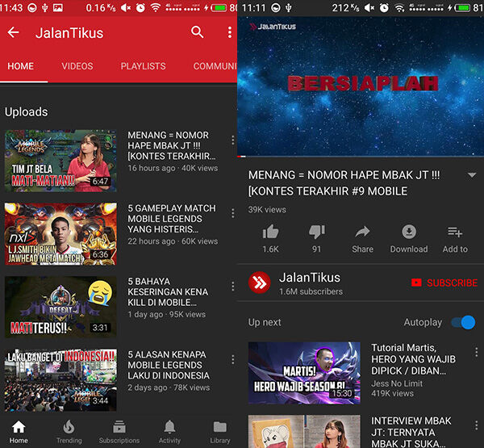Open JalanTikus channel name under video
This screenshot has height=448, width=484.
point(310,278)
